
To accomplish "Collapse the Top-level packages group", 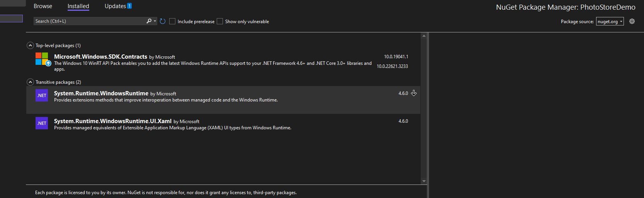I will coord(30,46).
